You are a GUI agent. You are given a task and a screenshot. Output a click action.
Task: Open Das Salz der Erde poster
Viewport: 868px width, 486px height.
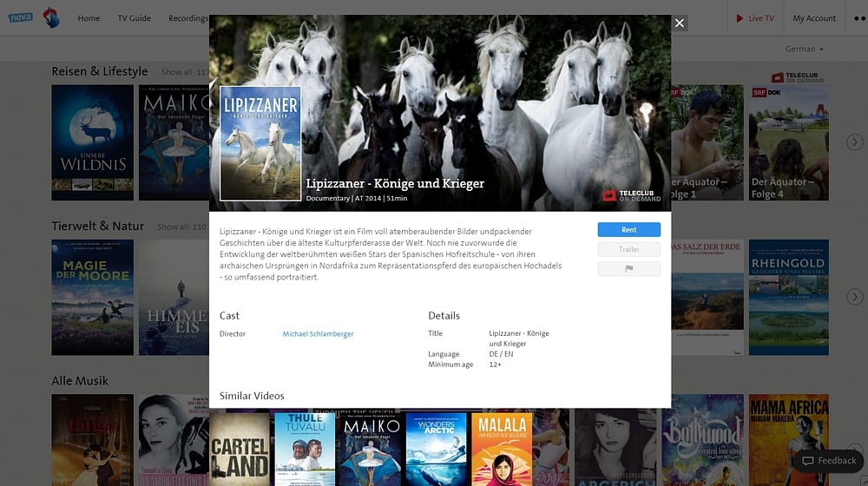coord(707,298)
